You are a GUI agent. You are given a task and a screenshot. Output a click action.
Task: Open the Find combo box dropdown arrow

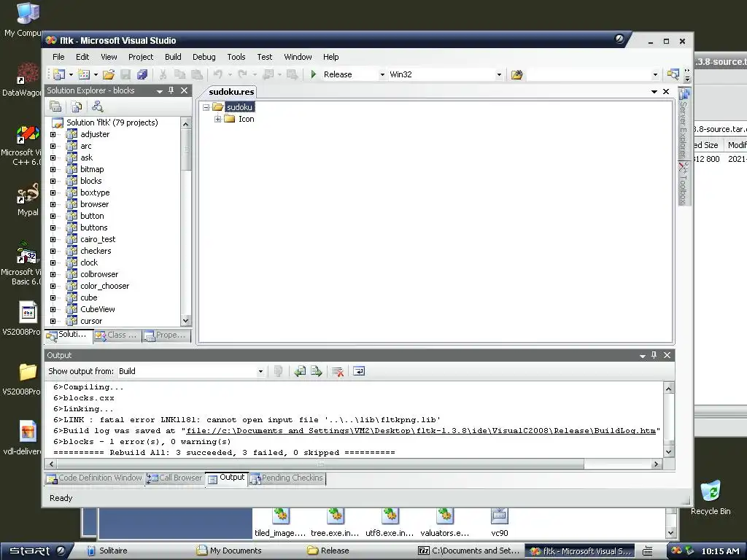[x=655, y=74]
